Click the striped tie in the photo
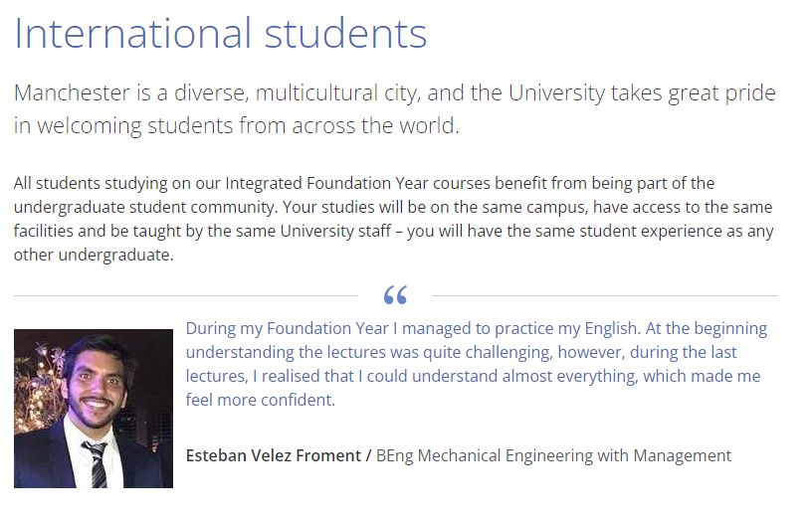This screenshot has width=812, height=521. [x=97, y=464]
